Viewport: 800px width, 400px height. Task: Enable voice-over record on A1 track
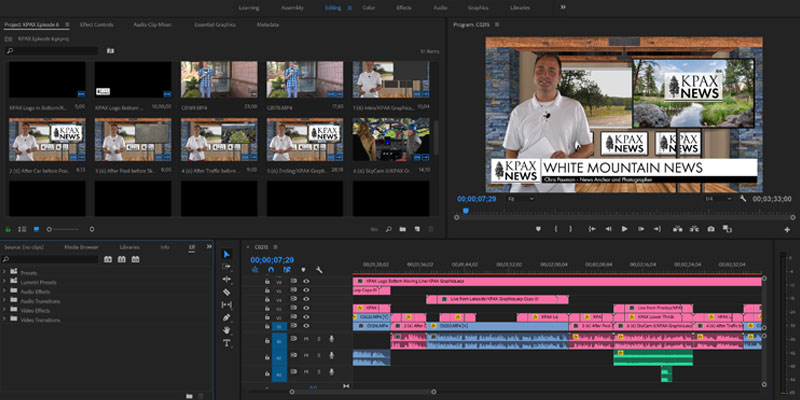pos(332,339)
